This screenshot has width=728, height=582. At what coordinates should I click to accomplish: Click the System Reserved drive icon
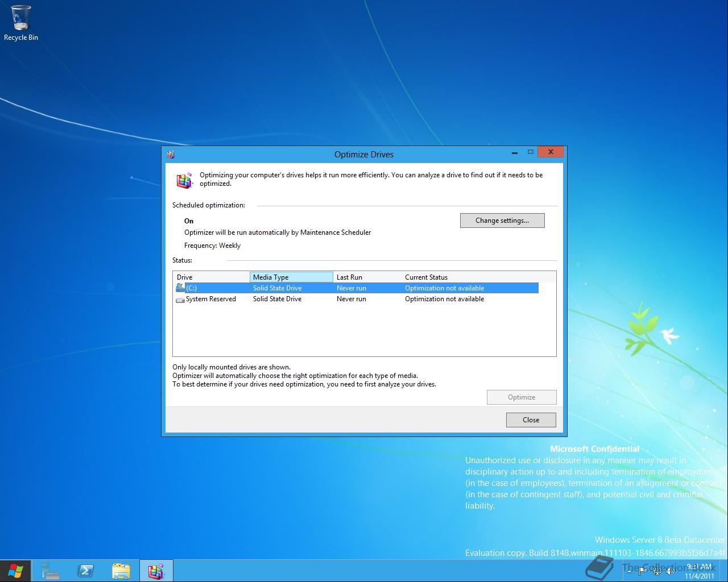point(180,299)
